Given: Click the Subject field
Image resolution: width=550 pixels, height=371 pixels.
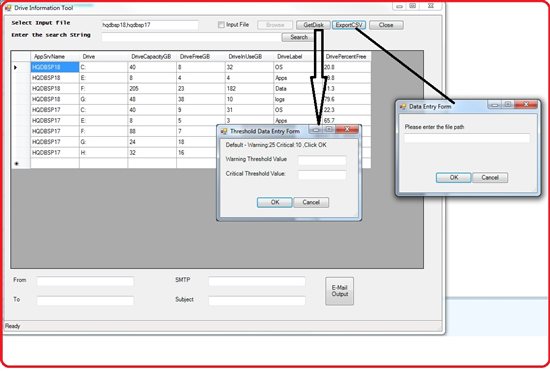Looking at the screenshot, I should 257,301.
